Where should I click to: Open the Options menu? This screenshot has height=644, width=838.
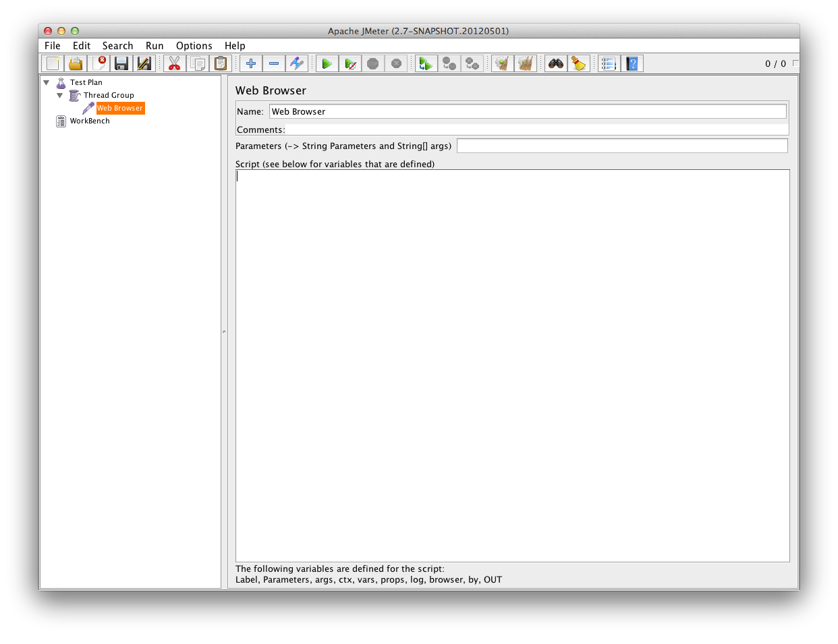[x=194, y=45]
